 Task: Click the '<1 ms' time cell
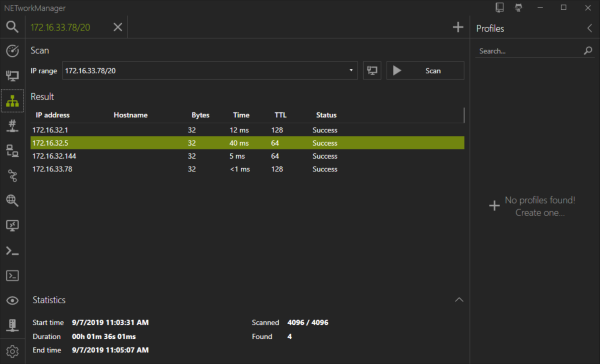(x=240, y=169)
